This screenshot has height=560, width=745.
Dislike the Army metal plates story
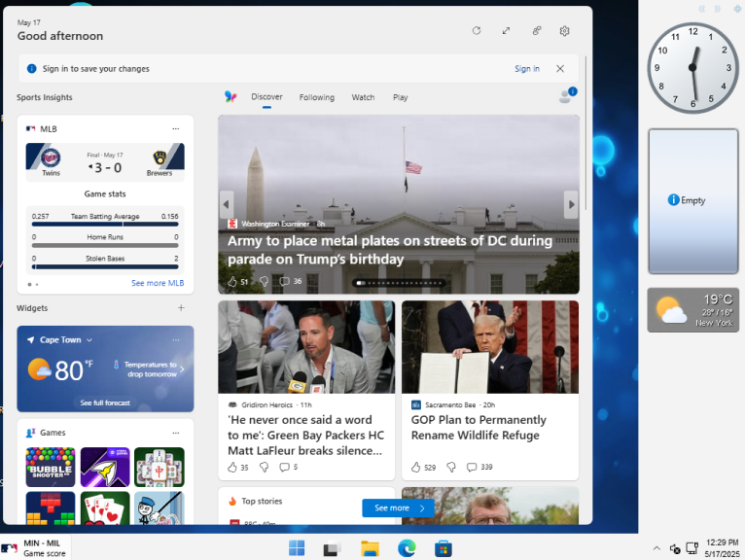pyautogui.click(x=264, y=282)
